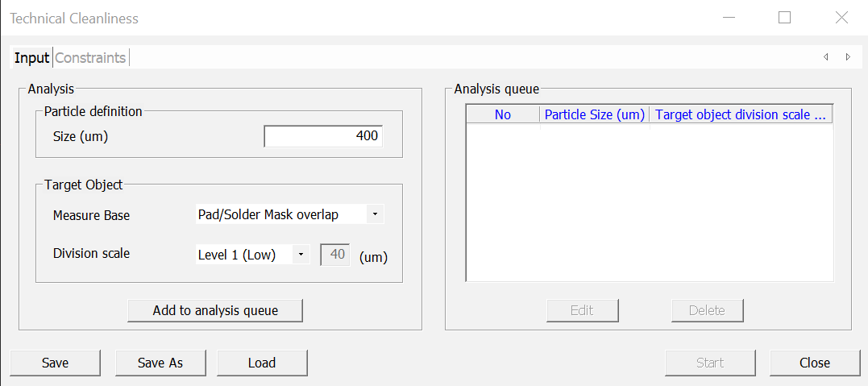Close the dialog using the Close button

point(814,363)
